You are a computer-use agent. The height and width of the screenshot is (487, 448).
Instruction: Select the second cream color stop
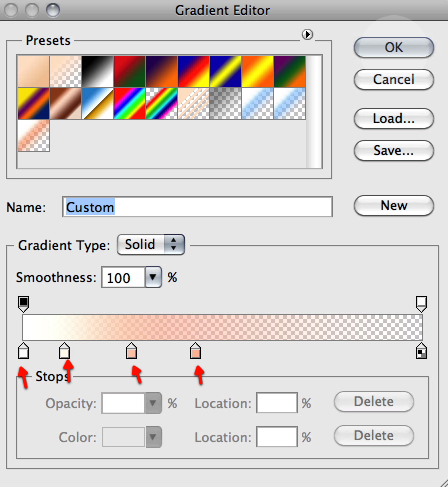(x=64, y=350)
